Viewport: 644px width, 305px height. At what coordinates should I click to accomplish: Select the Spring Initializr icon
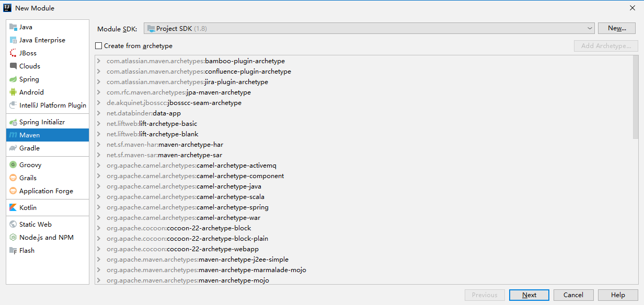pyautogui.click(x=13, y=122)
